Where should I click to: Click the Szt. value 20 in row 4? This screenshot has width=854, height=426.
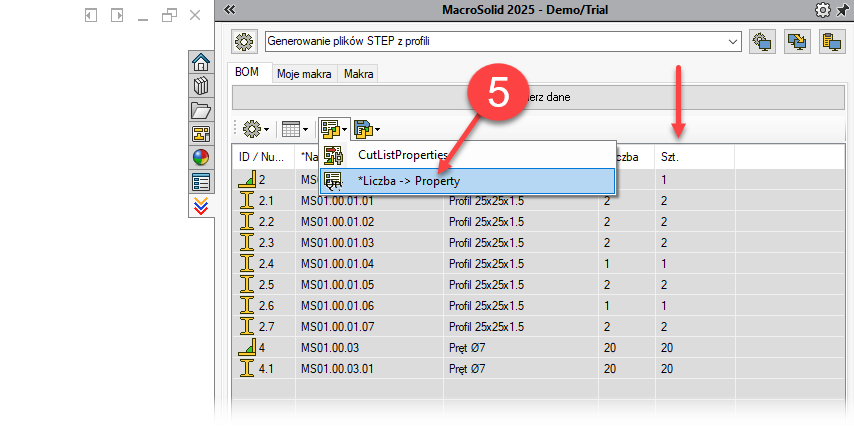[x=667, y=348]
